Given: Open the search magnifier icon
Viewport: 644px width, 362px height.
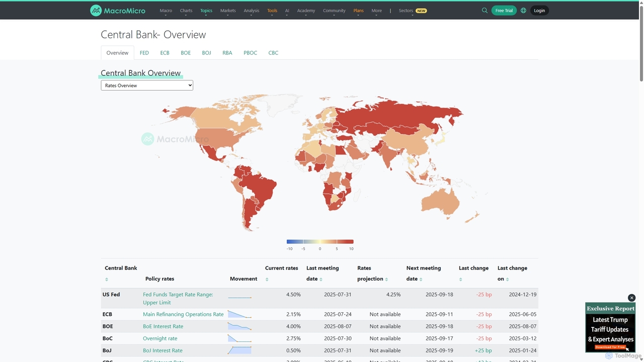Looking at the screenshot, I should coord(485,11).
